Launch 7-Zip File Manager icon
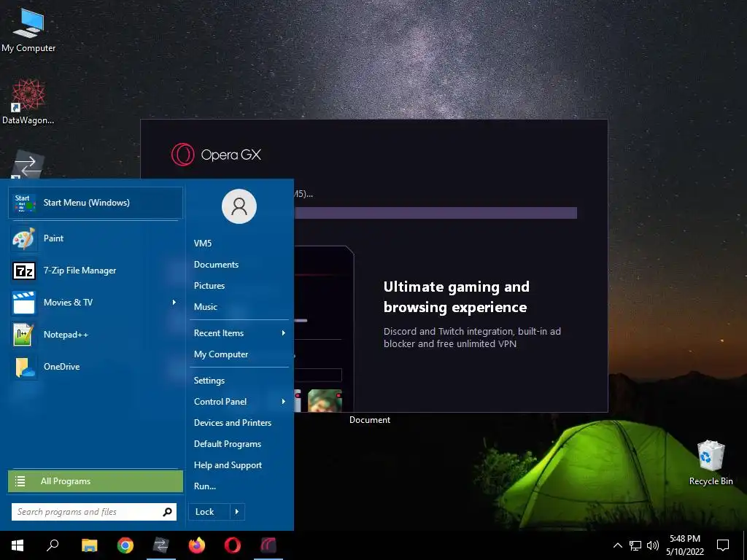747x560 pixels. pyautogui.click(x=24, y=271)
